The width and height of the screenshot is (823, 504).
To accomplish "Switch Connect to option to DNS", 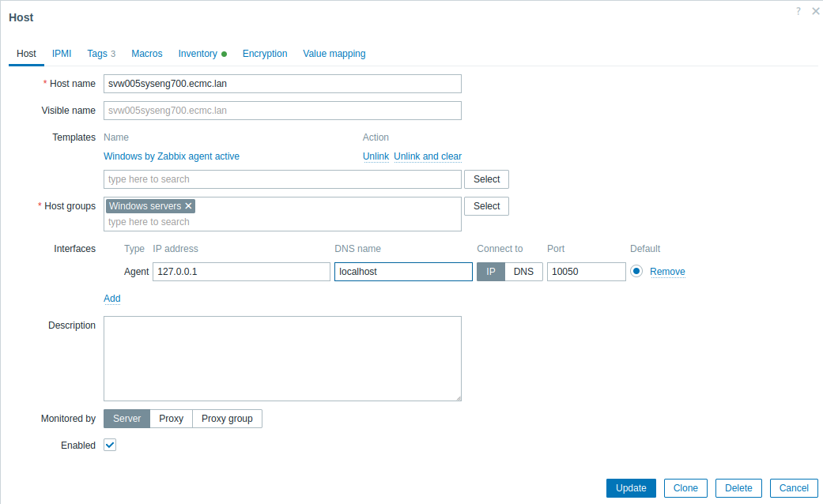I will [x=523, y=272].
